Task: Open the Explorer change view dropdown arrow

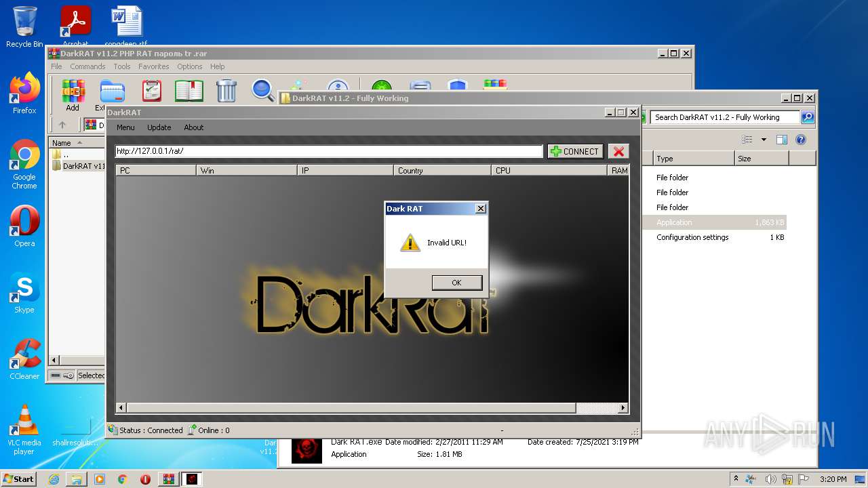Action: coord(764,140)
